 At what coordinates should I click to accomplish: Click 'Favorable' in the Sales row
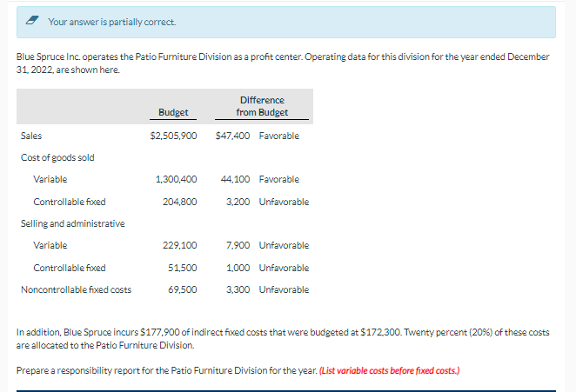click(278, 136)
